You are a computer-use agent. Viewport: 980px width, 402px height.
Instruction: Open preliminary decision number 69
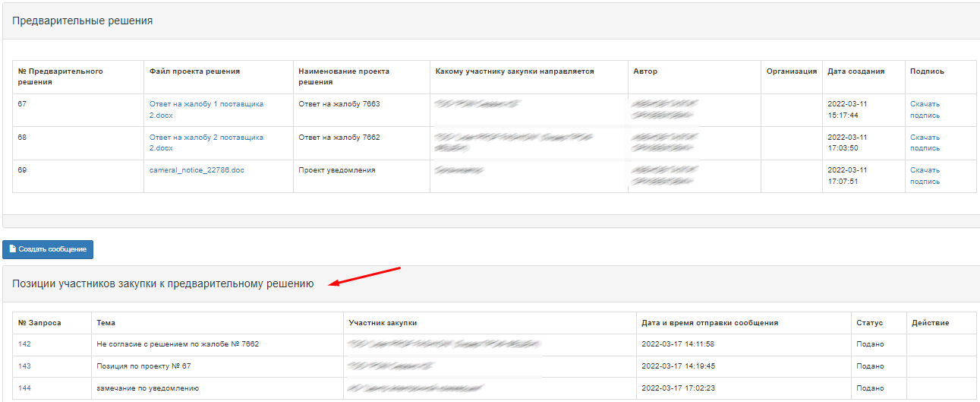(x=22, y=170)
